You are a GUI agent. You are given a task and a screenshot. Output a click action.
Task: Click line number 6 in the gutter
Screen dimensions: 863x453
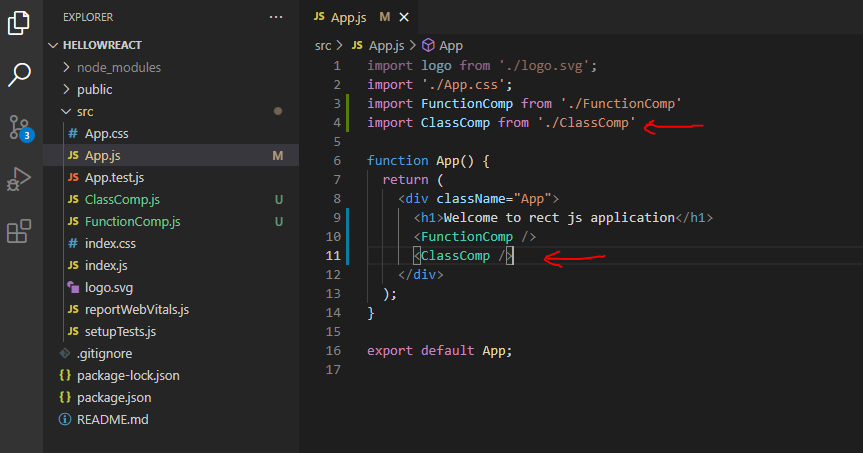pyautogui.click(x=337, y=160)
